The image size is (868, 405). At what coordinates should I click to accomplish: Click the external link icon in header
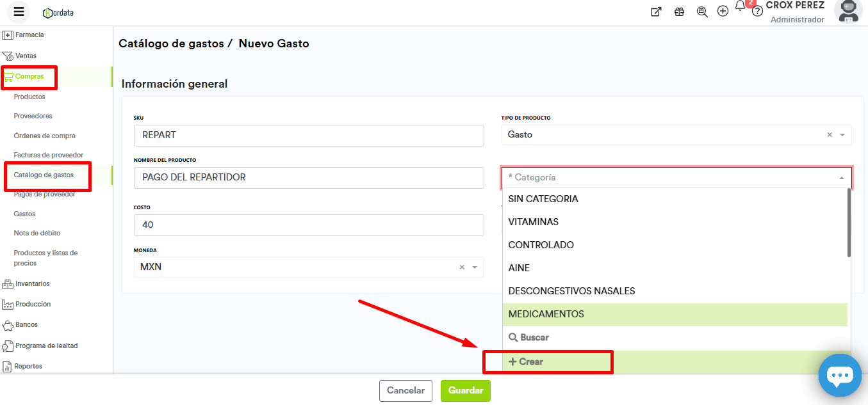[x=656, y=12]
